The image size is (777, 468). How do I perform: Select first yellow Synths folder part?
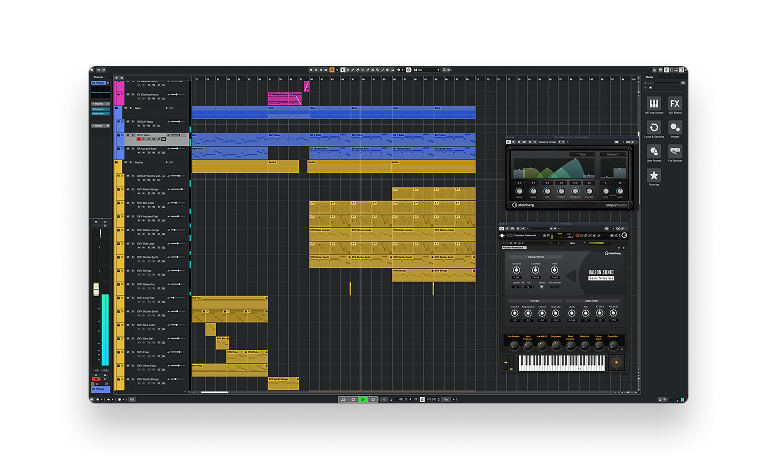click(229, 166)
